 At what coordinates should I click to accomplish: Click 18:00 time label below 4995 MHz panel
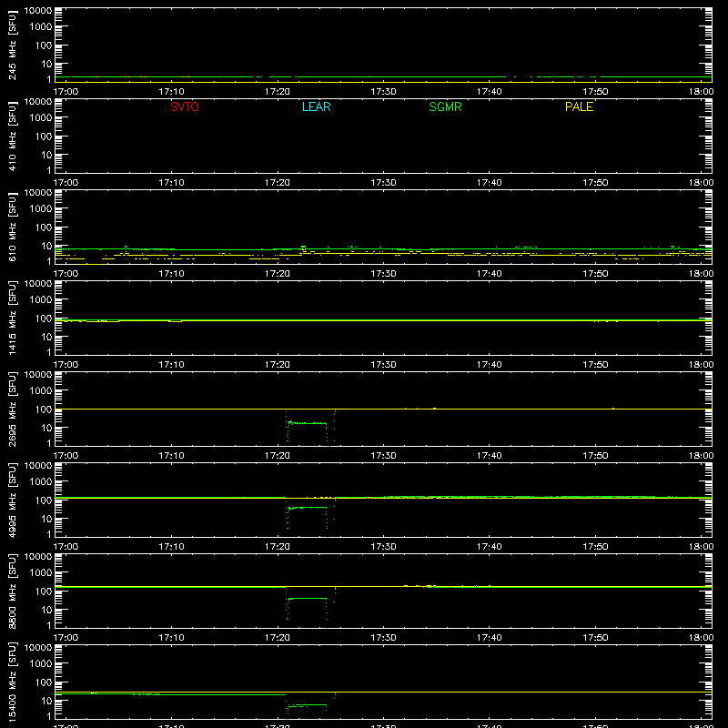click(x=701, y=547)
